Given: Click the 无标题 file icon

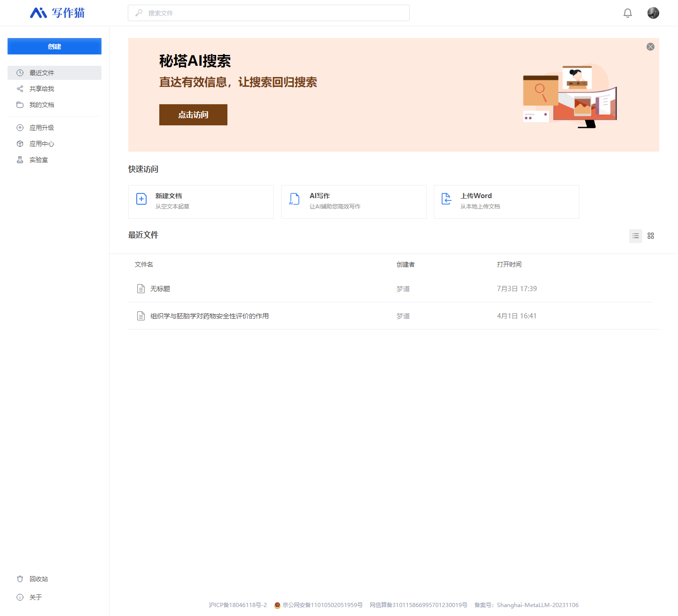Looking at the screenshot, I should coord(140,289).
